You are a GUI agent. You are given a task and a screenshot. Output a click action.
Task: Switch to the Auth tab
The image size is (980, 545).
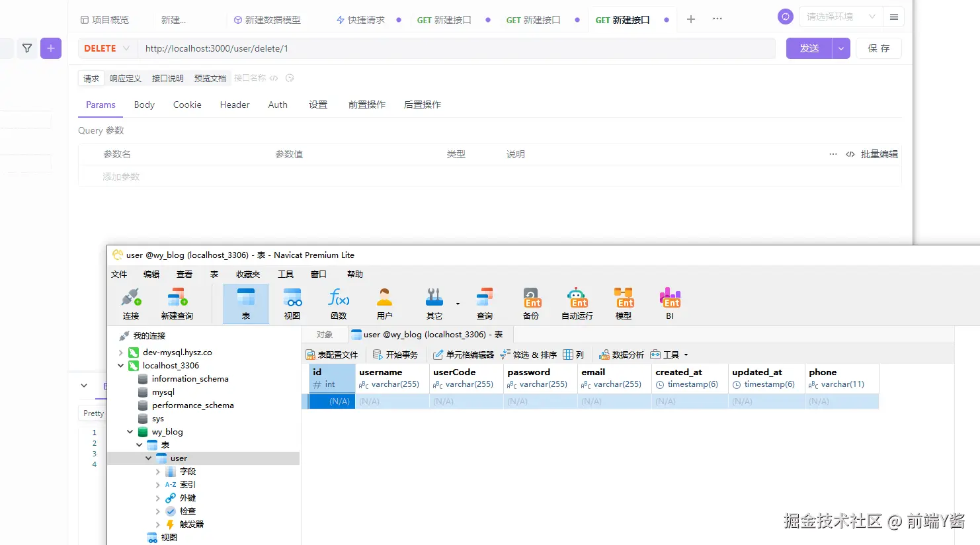coord(278,105)
